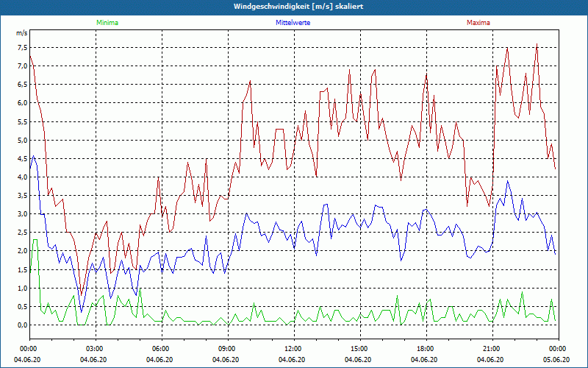Click the 15:00 time axis label
This screenshot has height=368, width=588.
(x=360, y=349)
